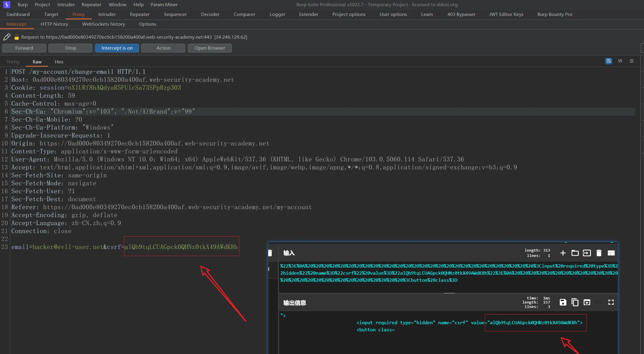
Task: Click Open Browser button
Action: (210, 48)
